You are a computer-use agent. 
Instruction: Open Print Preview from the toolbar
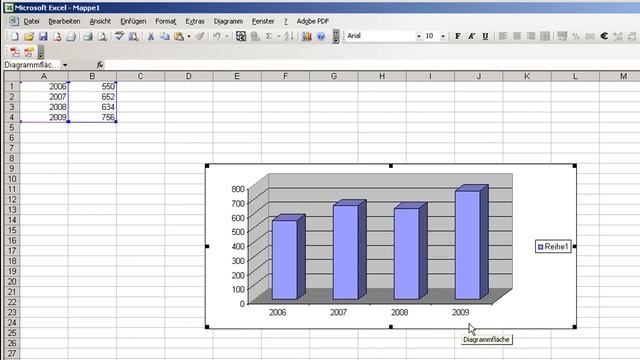pyautogui.click(x=102, y=36)
